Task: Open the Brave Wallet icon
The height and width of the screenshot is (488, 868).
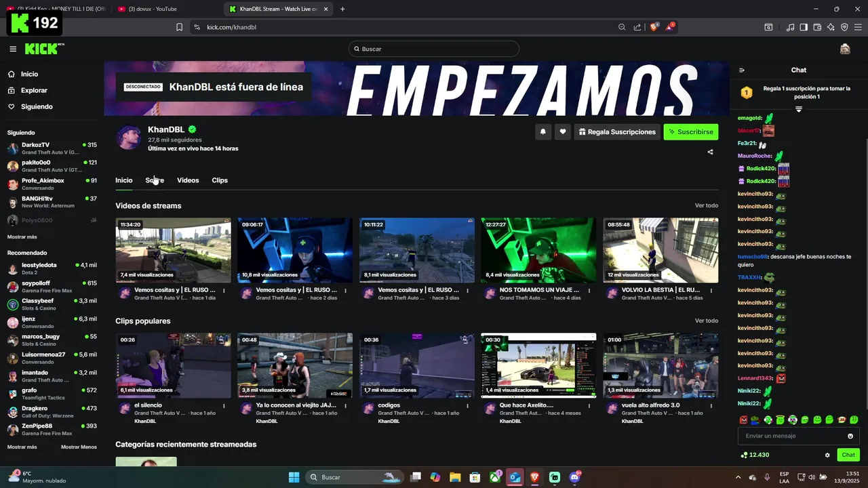Action: 817,27
